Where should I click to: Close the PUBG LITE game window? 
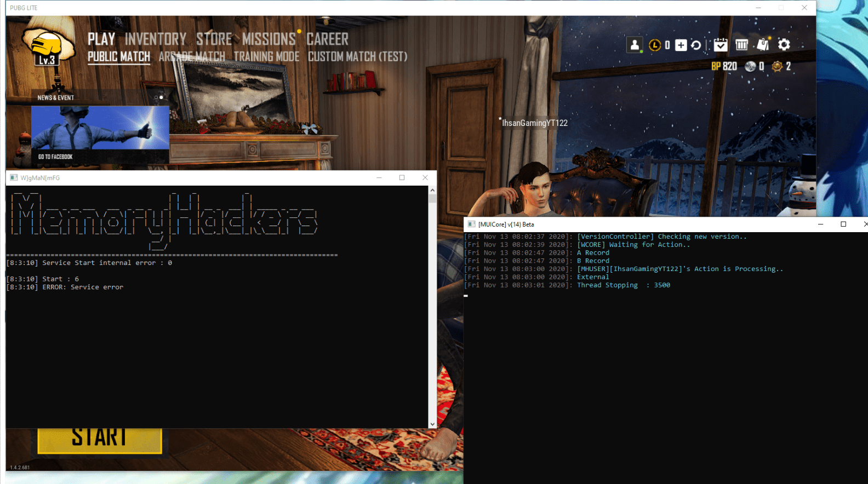pos(804,8)
